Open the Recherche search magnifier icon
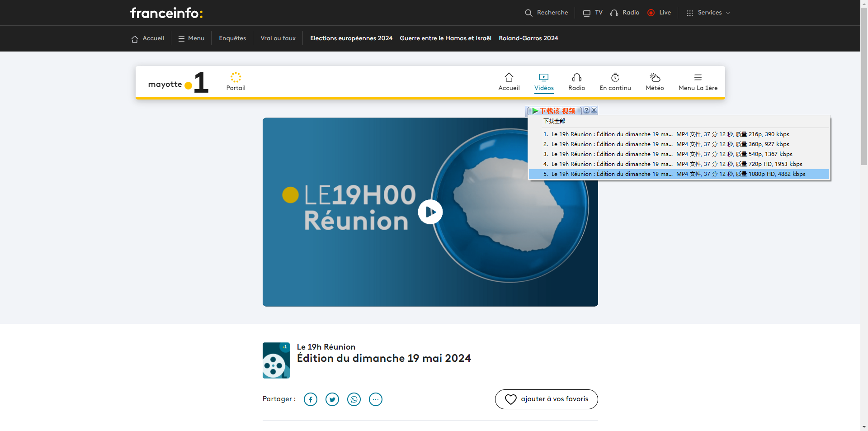The width and height of the screenshot is (868, 431). 528,13
